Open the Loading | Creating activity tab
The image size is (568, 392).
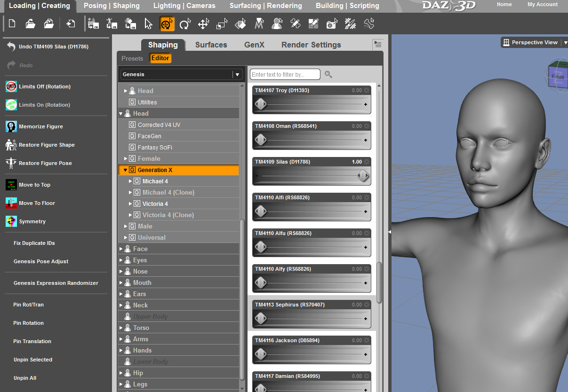pyautogui.click(x=40, y=6)
